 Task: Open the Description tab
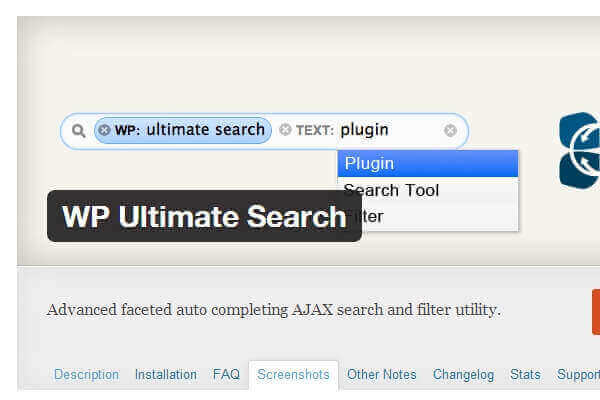click(x=86, y=375)
